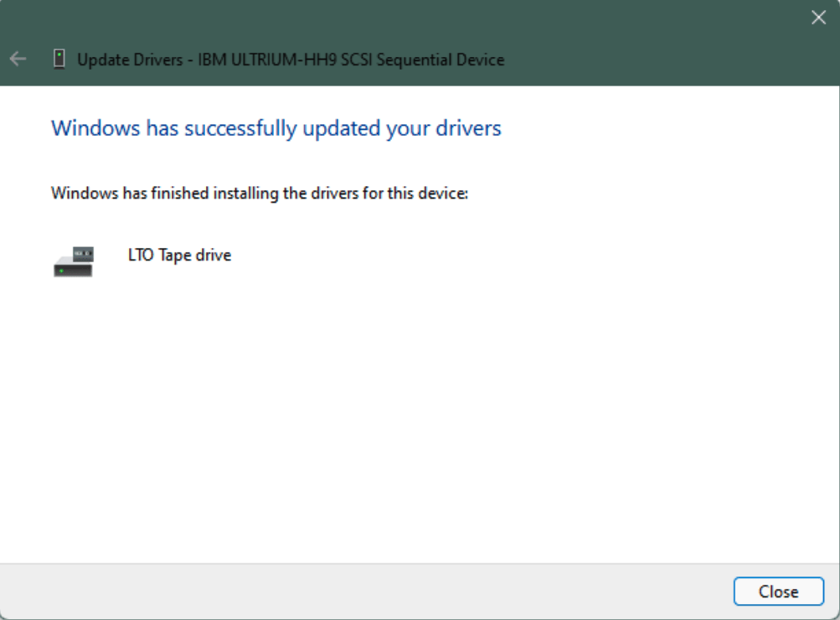This screenshot has height=620, width=840.
Task: Click the back arrow in the header
Action: 18,59
